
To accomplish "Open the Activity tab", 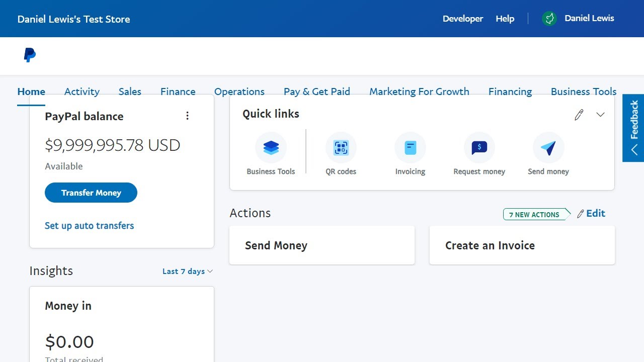I will point(82,92).
